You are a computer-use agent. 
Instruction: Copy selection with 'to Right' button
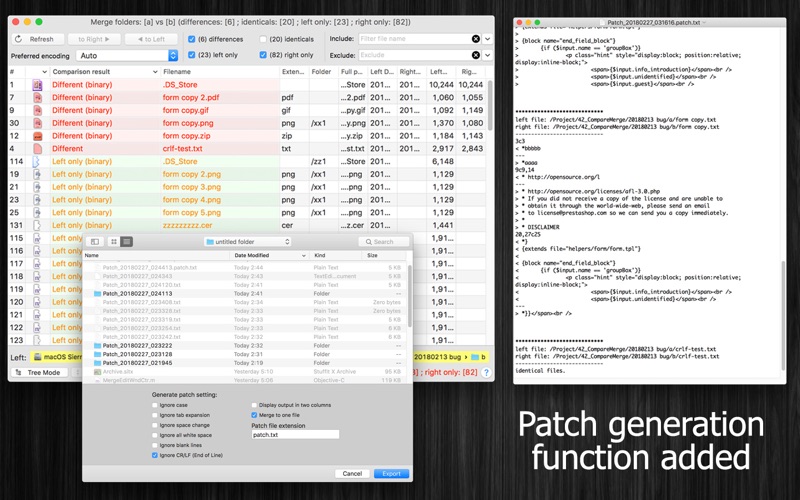(94, 39)
